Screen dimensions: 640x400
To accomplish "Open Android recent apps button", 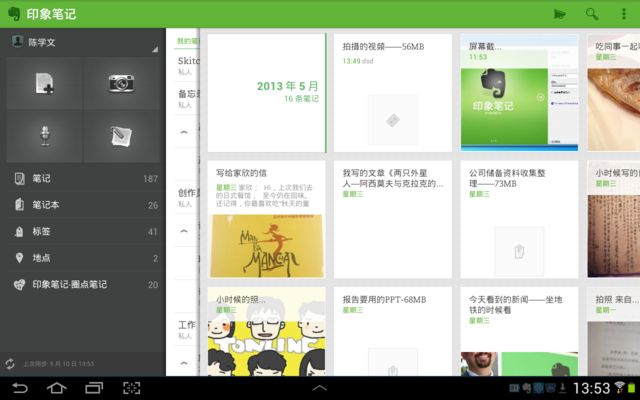I will coord(94,388).
